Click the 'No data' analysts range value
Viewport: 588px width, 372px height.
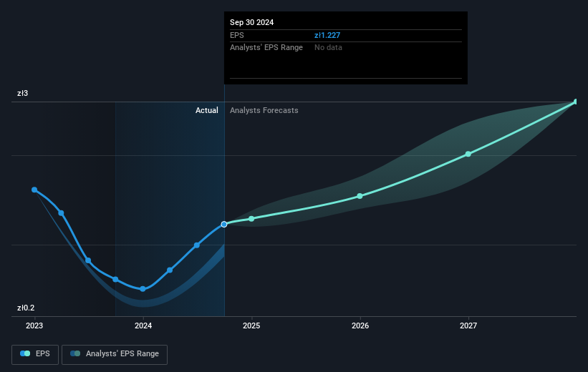coord(328,48)
